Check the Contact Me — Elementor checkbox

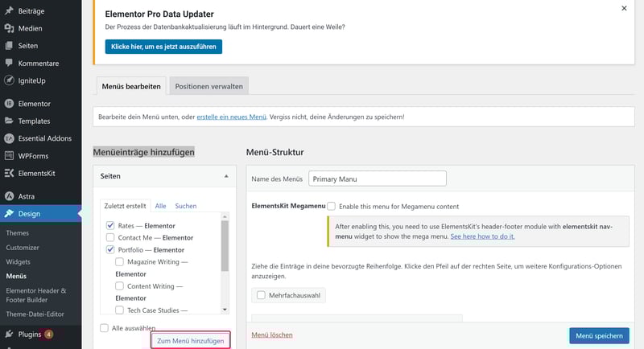110,238
